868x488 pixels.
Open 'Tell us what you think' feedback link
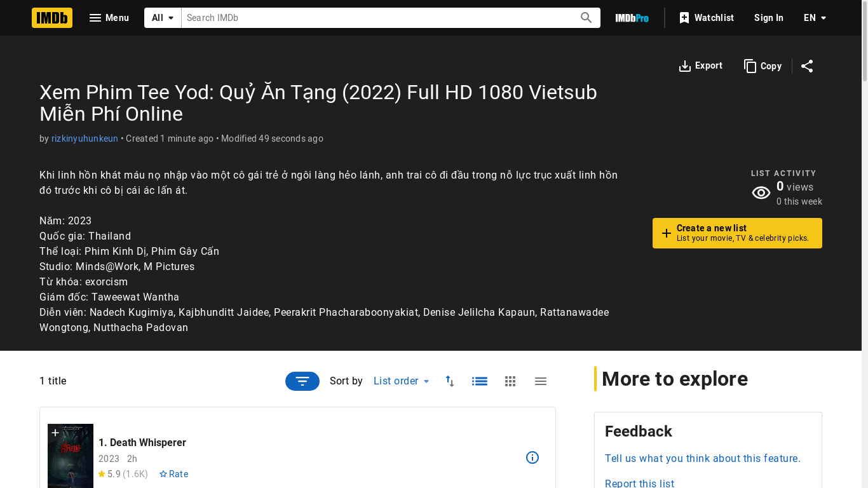703,459
